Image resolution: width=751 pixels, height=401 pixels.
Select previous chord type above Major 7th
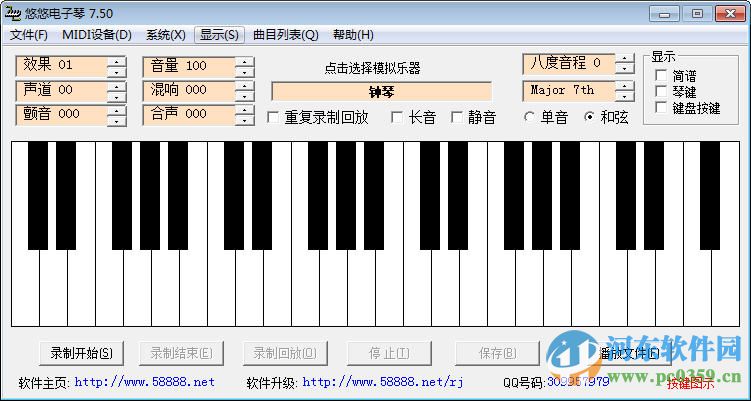pyautogui.click(x=625, y=86)
